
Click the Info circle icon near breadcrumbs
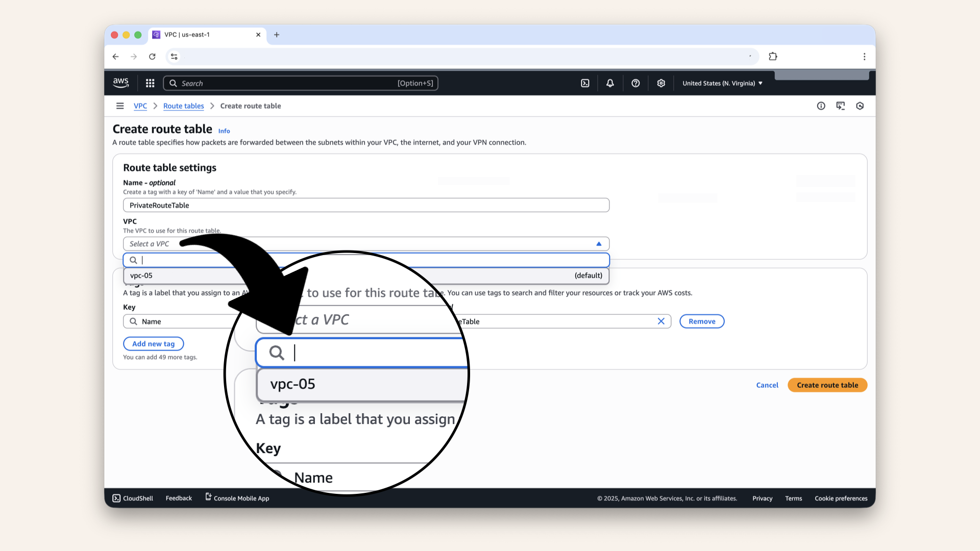(x=821, y=106)
